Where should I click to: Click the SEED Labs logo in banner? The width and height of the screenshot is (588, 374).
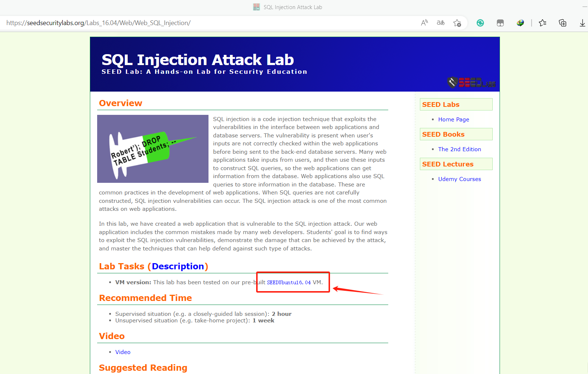tap(471, 83)
